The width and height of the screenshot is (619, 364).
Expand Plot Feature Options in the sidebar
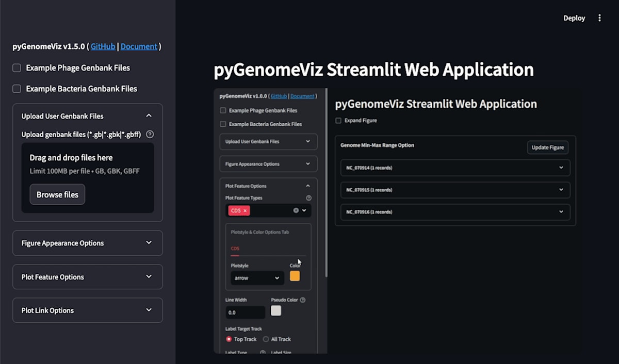click(88, 277)
